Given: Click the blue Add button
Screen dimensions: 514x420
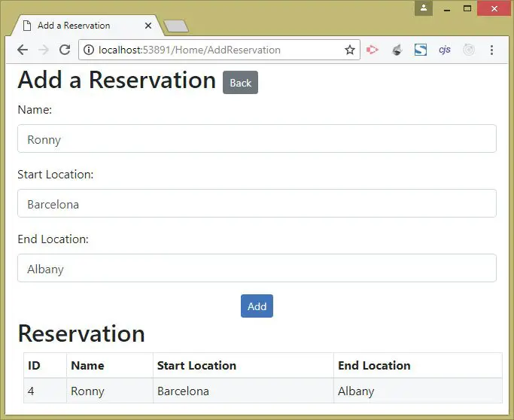Looking at the screenshot, I should pos(257,306).
